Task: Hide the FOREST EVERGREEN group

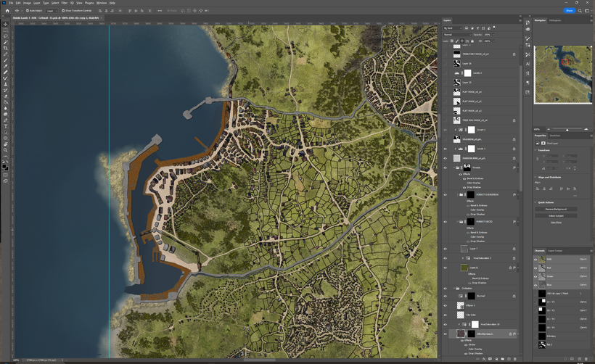Action: coord(446,194)
